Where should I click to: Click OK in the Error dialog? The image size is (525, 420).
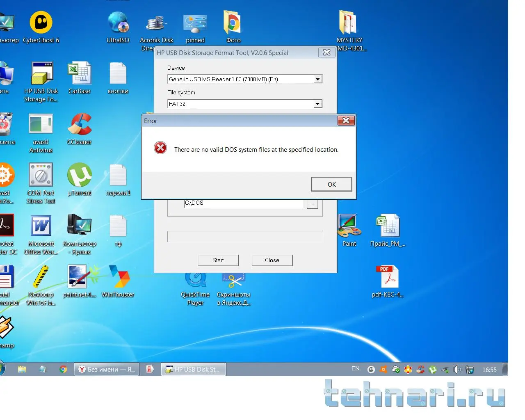click(331, 184)
